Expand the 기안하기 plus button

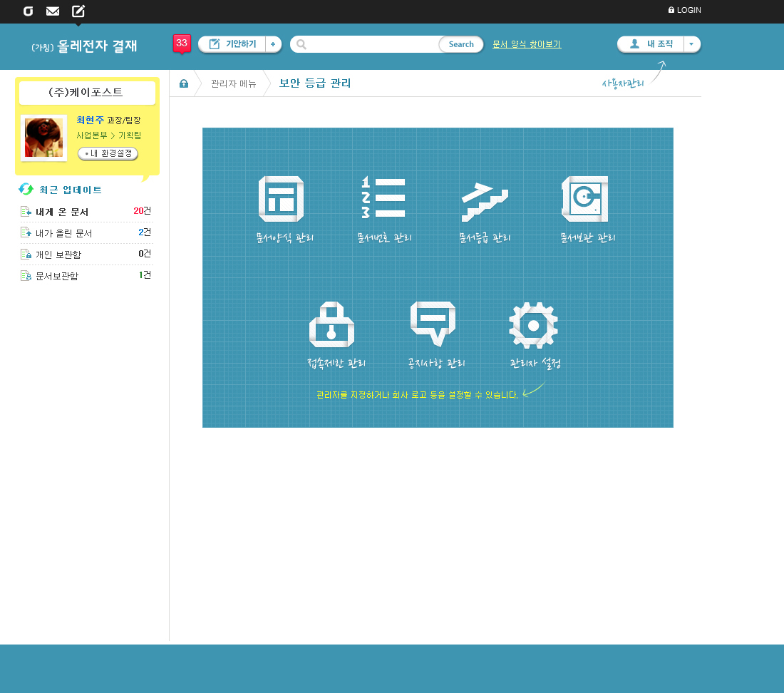[273, 44]
